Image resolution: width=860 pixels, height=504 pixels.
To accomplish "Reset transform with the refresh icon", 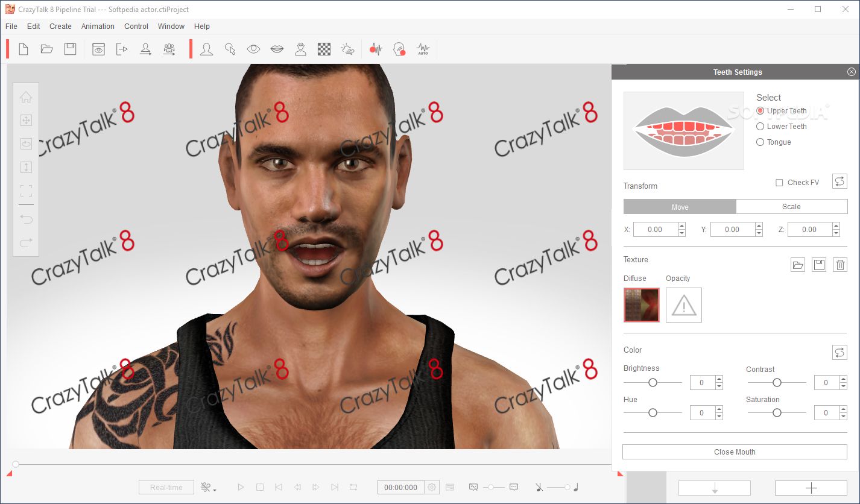I will tap(839, 181).
